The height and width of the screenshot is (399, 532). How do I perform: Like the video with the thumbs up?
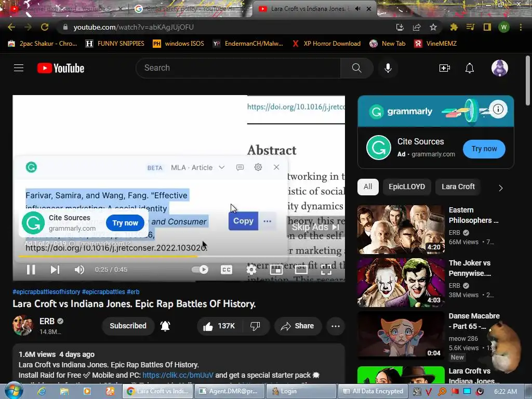(219, 326)
